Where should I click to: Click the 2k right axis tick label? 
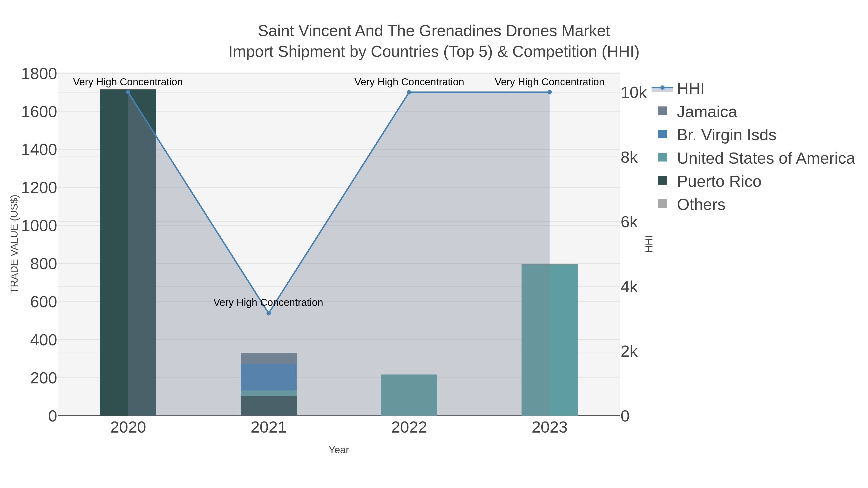click(x=630, y=352)
